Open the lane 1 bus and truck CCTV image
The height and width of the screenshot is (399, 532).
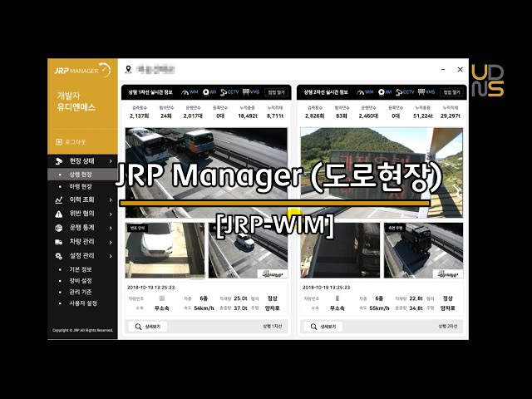click(206, 172)
